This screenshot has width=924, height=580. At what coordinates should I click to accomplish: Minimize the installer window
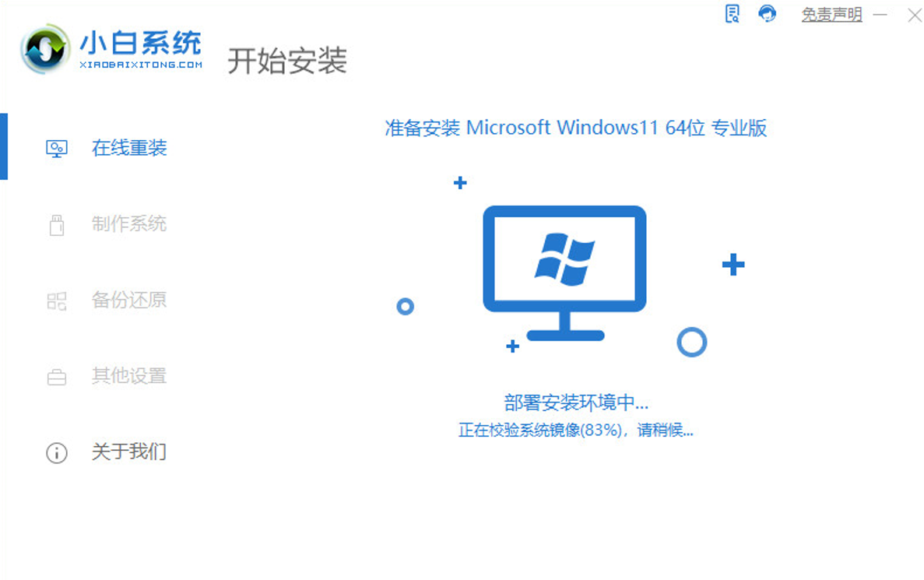[880, 14]
